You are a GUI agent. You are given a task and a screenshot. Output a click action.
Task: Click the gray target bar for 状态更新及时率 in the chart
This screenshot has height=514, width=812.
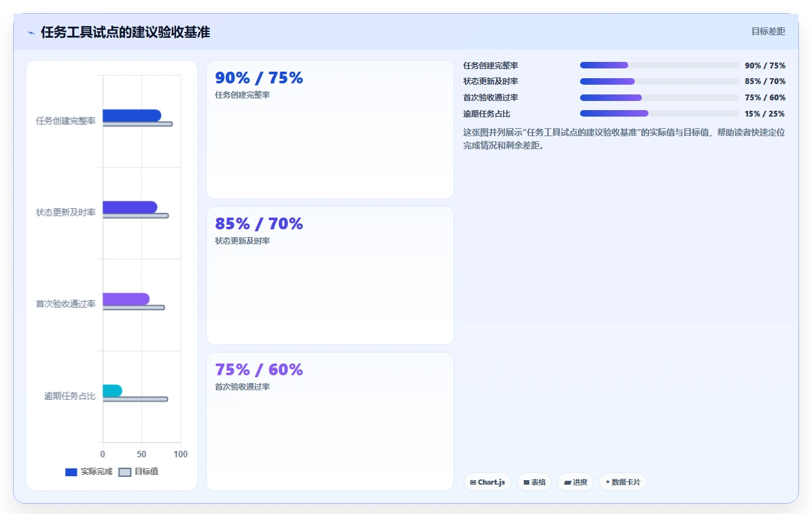[136, 216]
